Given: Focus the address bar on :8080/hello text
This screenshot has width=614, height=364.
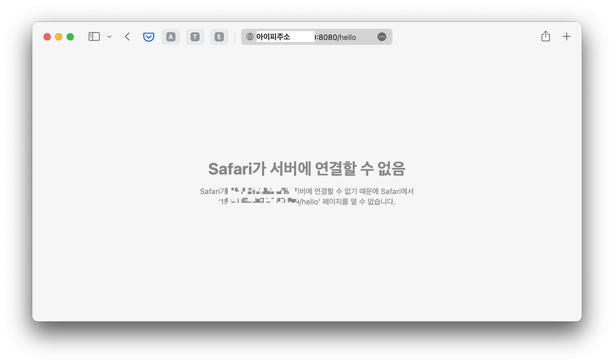Looking at the screenshot, I should click(337, 37).
